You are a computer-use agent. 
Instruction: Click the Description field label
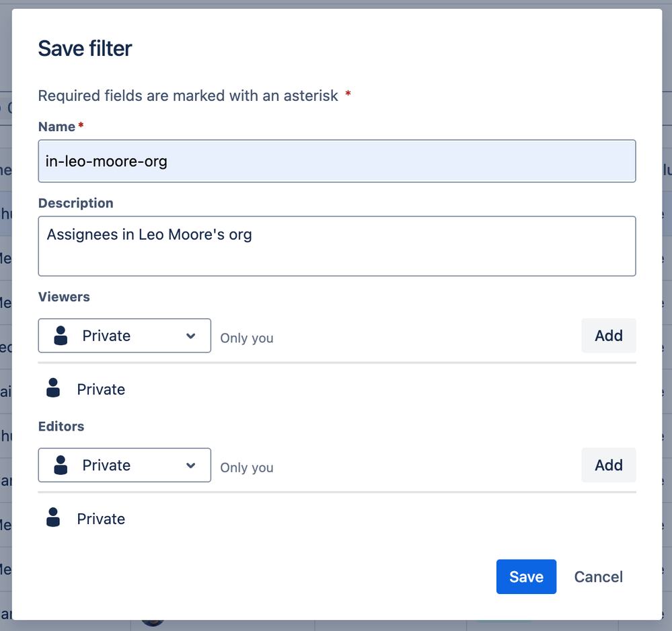[75, 203]
